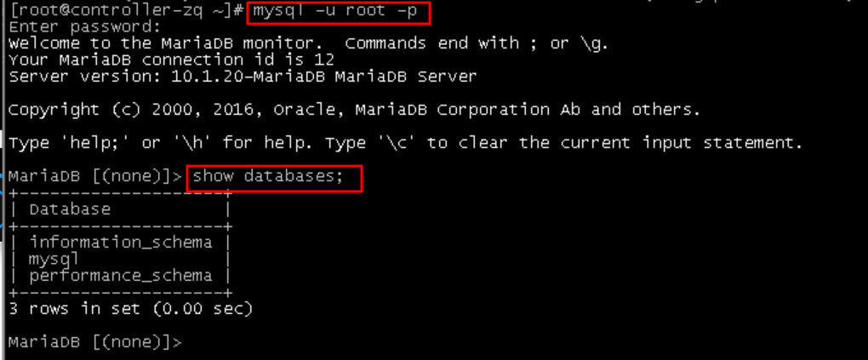Click the top border of the database table
Screen dimensions: 868x360
point(120,193)
